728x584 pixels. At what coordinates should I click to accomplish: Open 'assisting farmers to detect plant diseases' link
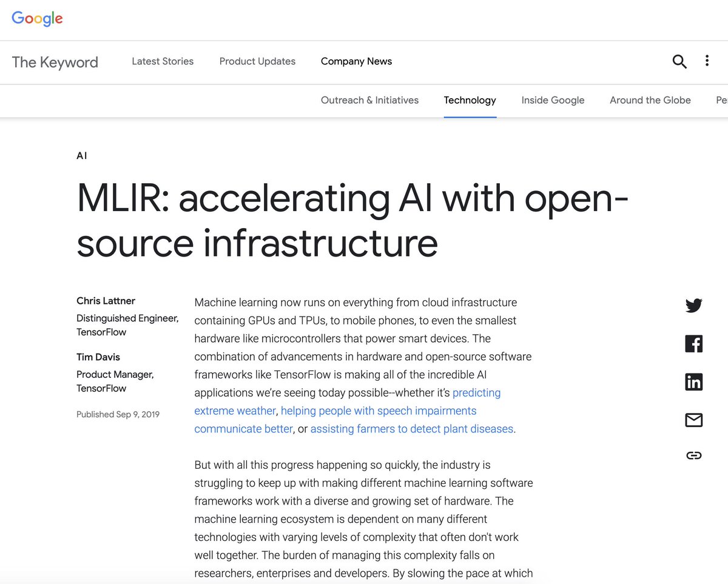coord(412,429)
